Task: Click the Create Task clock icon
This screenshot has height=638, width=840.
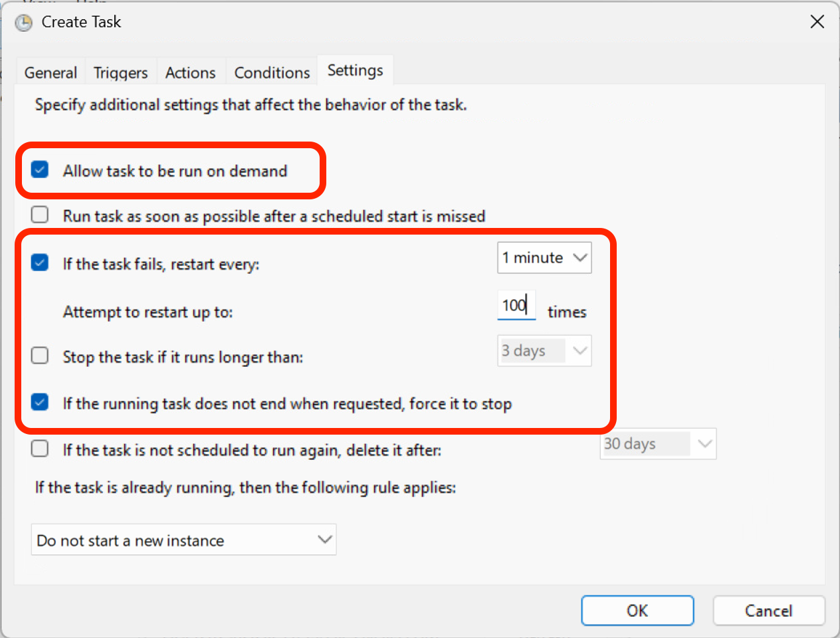Action: click(24, 23)
